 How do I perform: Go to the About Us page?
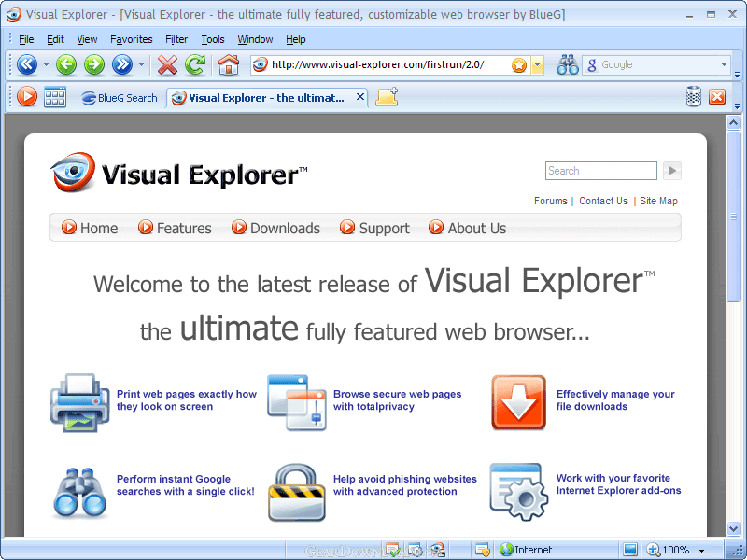(x=468, y=228)
